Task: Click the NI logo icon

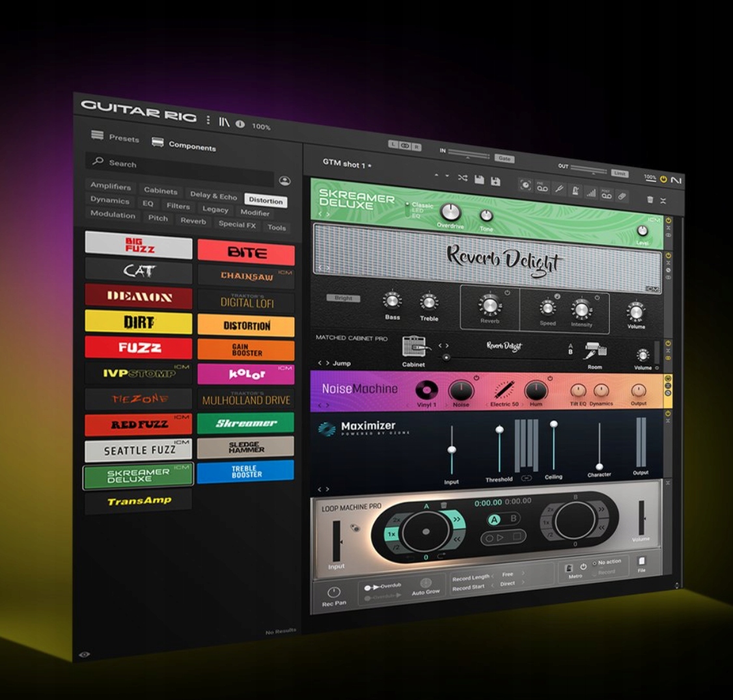Action: 676,180
